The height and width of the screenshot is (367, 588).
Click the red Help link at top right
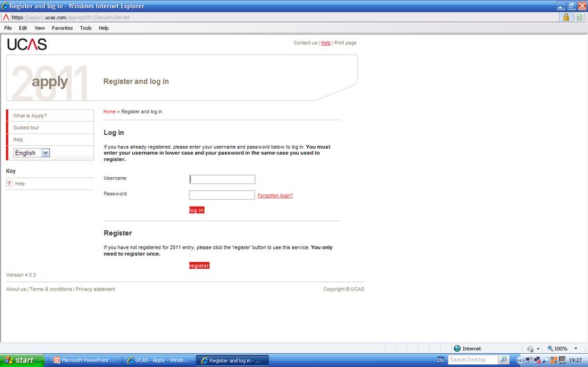click(326, 43)
